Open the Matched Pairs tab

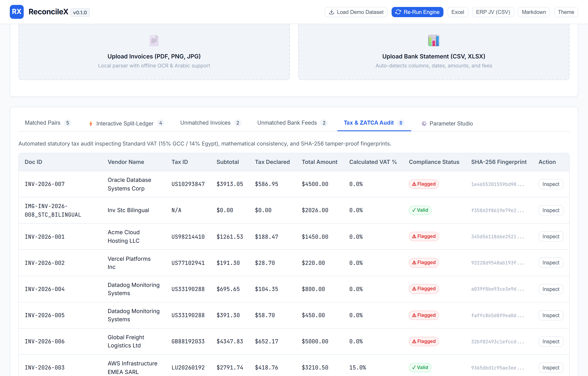click(48, 123)
